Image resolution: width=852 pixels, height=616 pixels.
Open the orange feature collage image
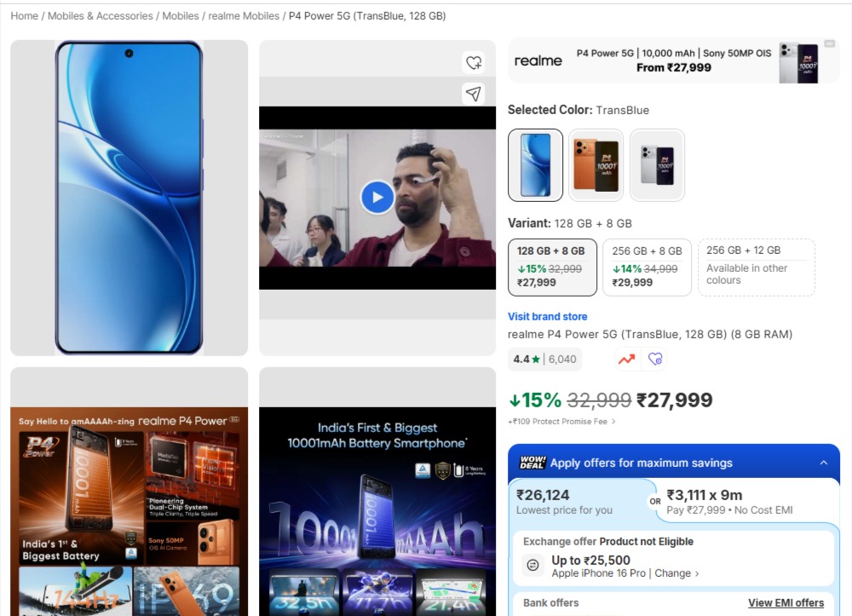coord(129,511)
